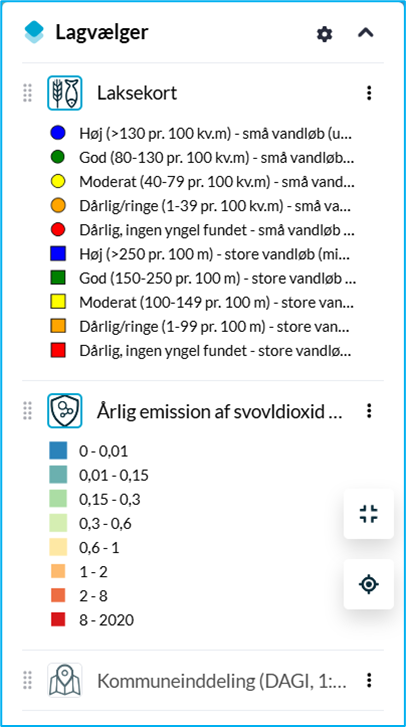Image resolution: width=406 pixels, height=727 pixels.
Task: Click the svovldioxid emission layer shield icon
Action: (65, 411)
